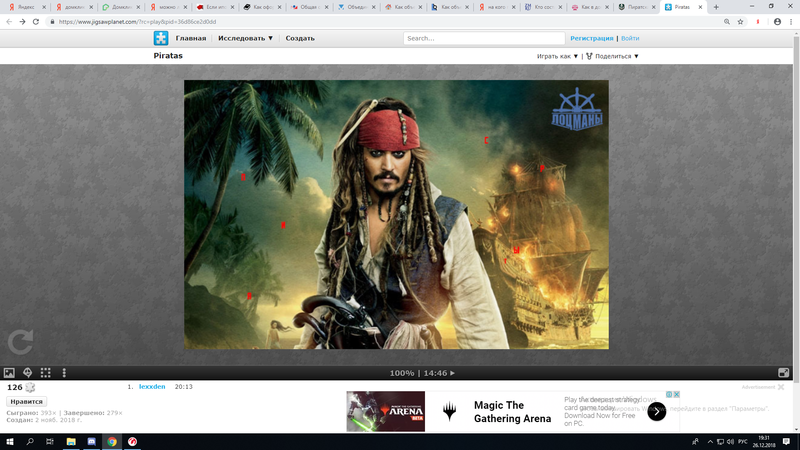Click the restart puzzle circular arrow icon

click(x=20, y=341)
